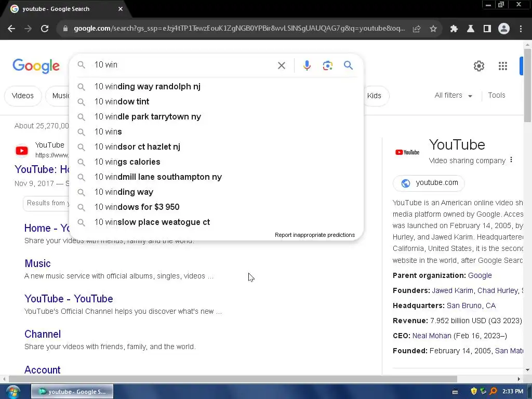This screenshot has width=532, height=399.
Task: Clear the search box text
Action: [x=282, y=65]
